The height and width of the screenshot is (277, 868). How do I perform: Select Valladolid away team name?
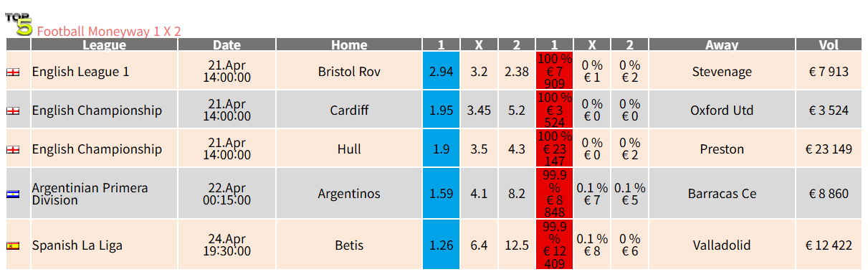click(x=722, y=245)
